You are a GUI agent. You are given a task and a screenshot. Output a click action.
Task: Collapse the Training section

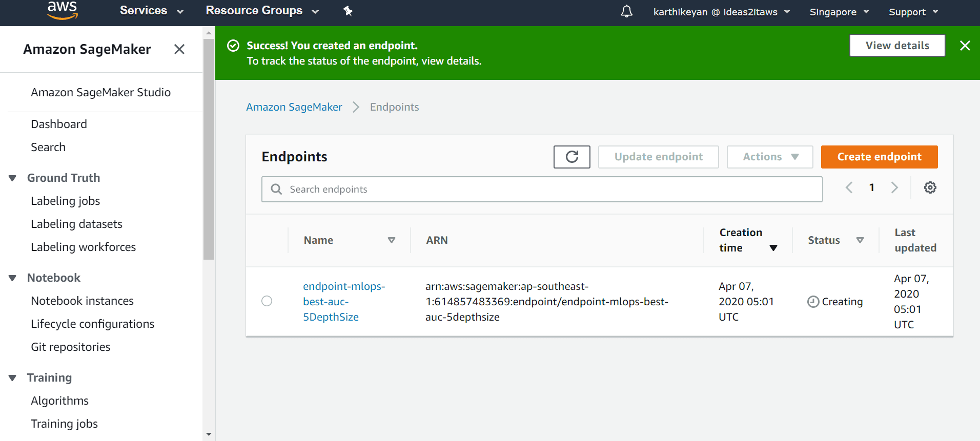[x=13, y=378]
